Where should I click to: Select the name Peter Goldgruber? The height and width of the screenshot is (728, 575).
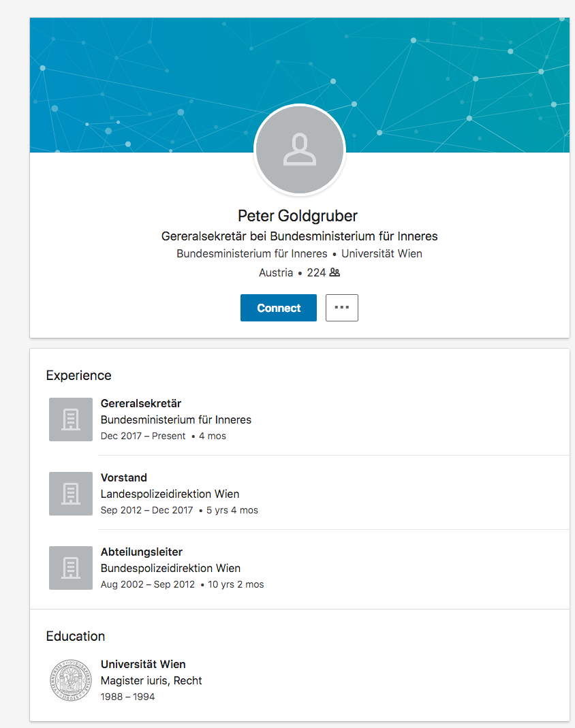pyautogui.click(x=298, y=216)
